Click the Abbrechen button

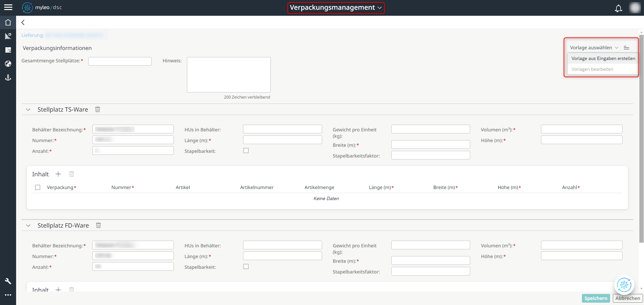click(628, 298)
